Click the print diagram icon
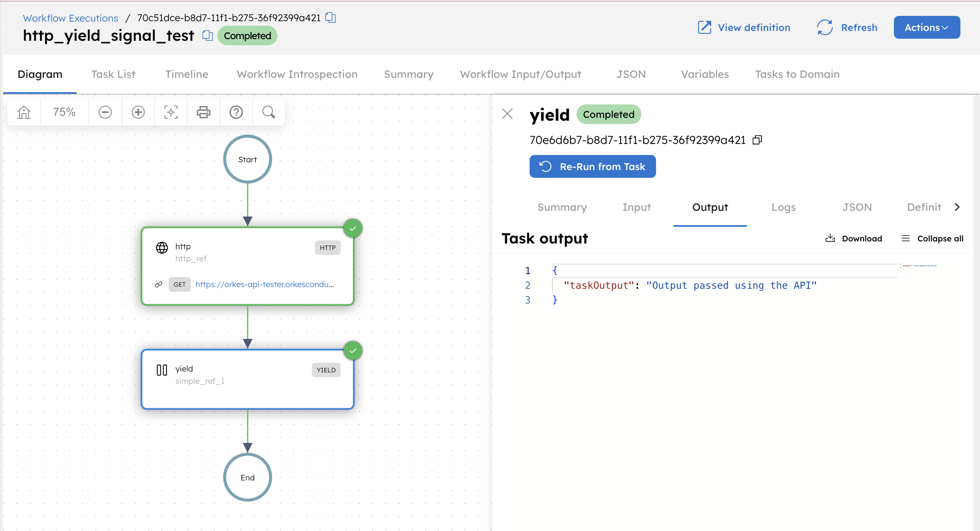This screenshot has width=980, height=531. click(204, 112)
